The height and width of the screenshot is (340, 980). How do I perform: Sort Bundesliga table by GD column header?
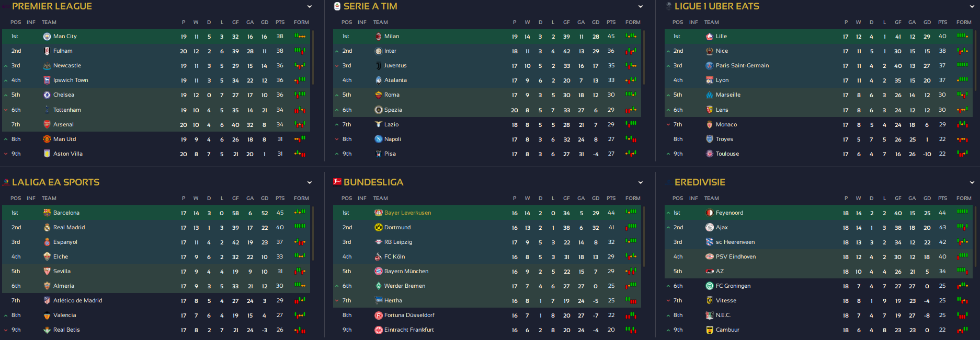pyautogui.click(x=596, y=198)
